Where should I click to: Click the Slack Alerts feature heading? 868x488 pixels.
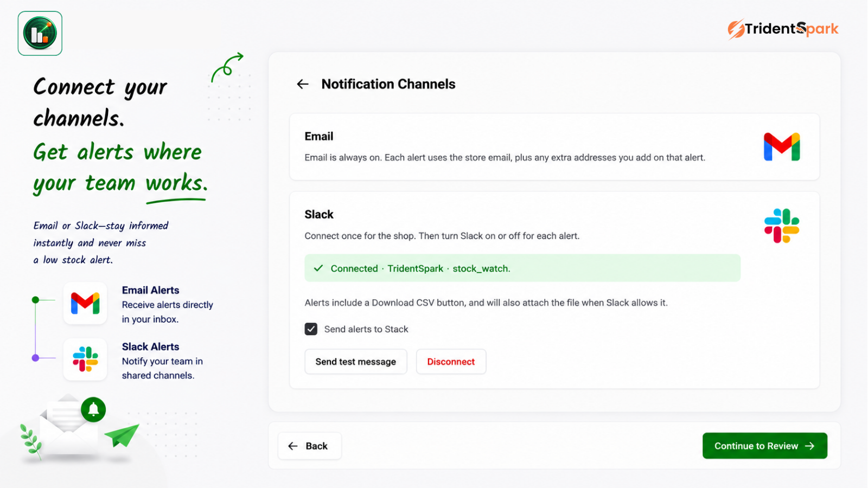pos(150,346)
